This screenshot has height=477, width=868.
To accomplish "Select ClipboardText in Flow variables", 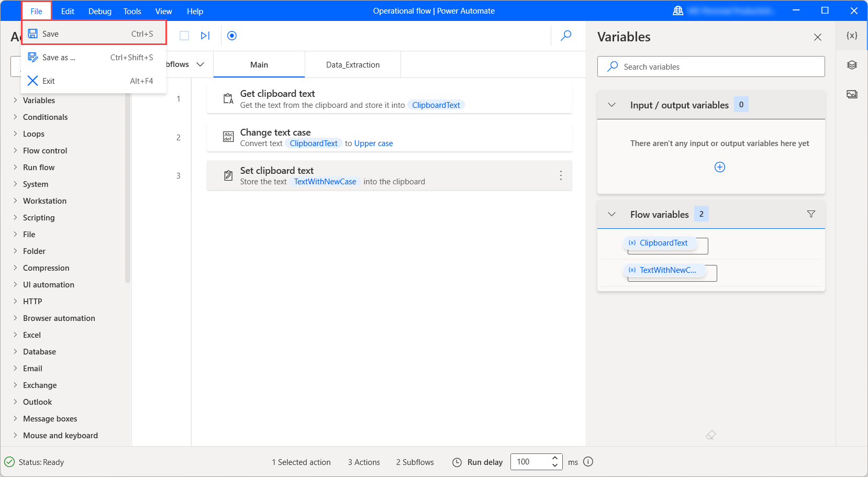I will click(x=660, y=243).
